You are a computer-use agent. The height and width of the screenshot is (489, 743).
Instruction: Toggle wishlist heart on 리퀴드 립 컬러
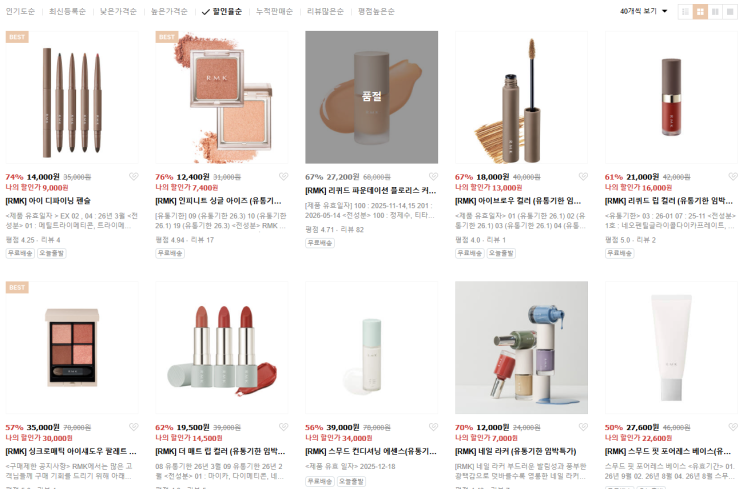pos(733,176)
